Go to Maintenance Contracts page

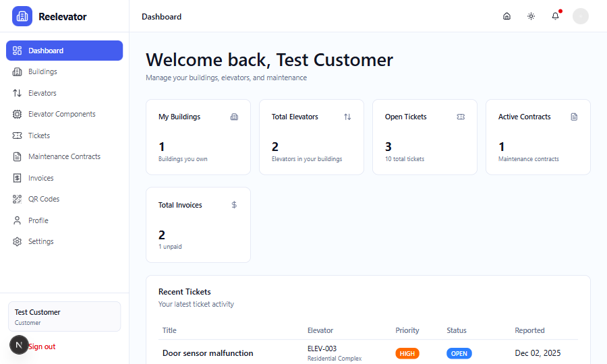(64, 156)
